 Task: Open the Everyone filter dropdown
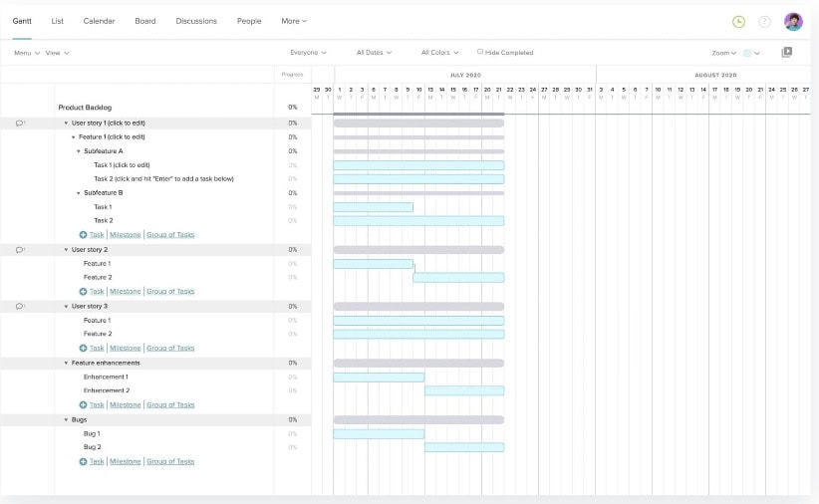pyautogui.click(x=308, y=53)
